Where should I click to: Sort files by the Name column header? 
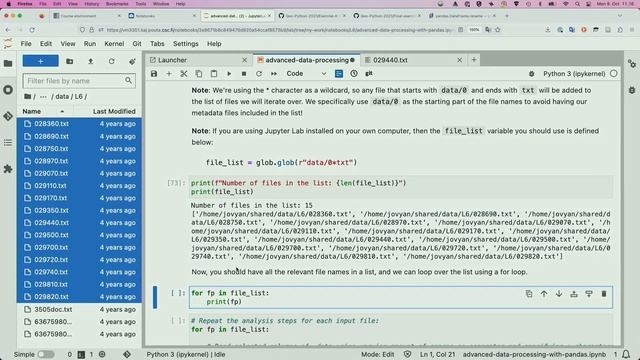point(43,111)
